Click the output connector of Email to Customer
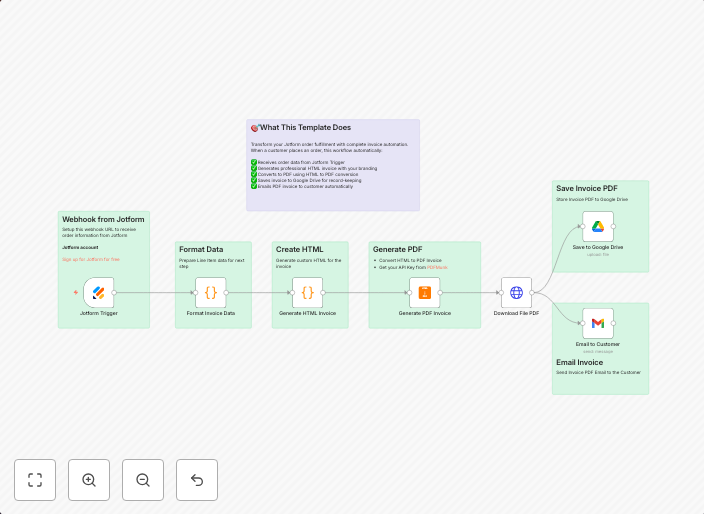The image size is (704, 514). pyautogui.click(x=613, y=323)
